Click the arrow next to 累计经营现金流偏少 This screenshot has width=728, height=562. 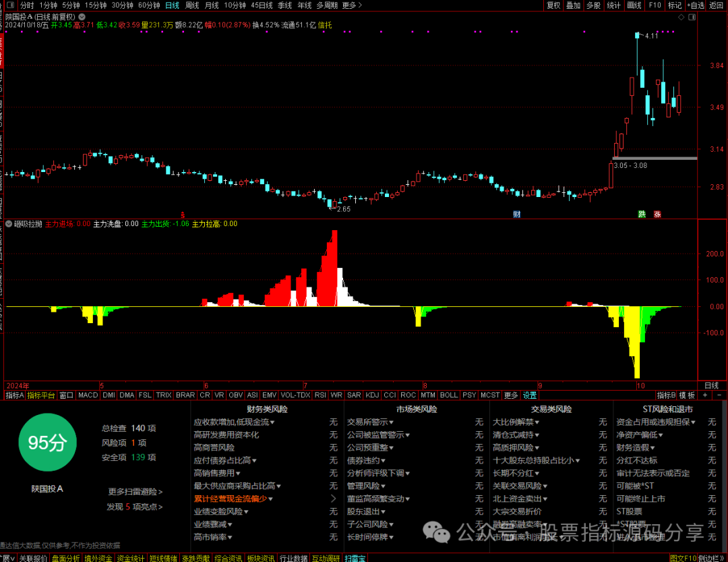(333, 499)
